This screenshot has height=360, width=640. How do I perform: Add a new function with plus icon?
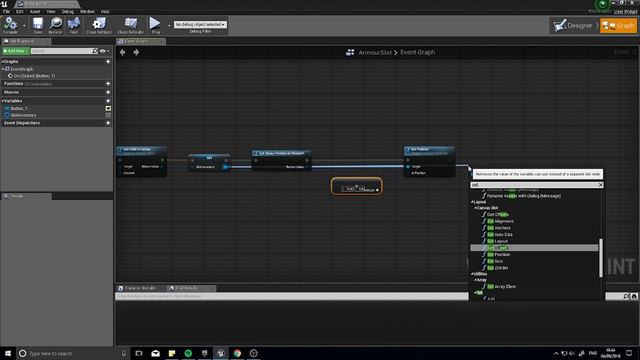coord(108,84)
